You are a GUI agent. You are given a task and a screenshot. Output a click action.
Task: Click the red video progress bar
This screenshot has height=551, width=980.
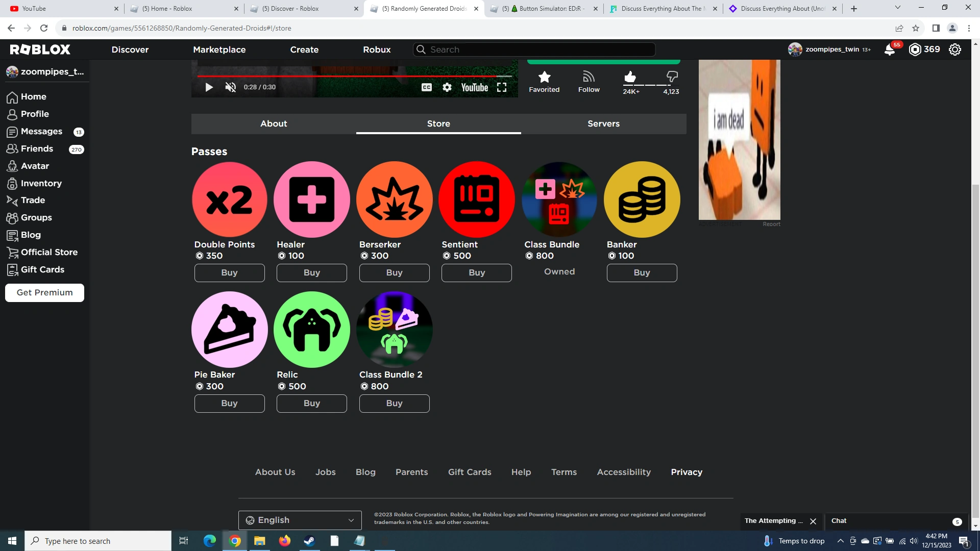click(347, 76)
